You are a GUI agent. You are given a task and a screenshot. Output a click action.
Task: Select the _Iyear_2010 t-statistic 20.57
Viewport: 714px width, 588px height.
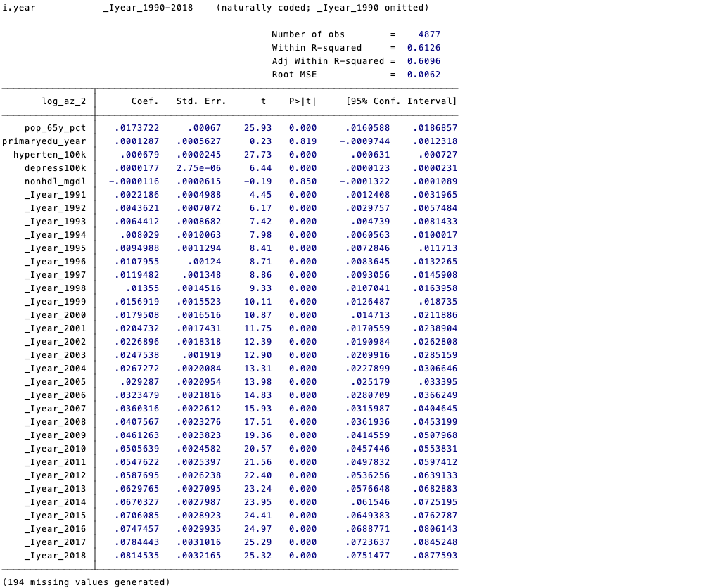click(x=260, y=449)
